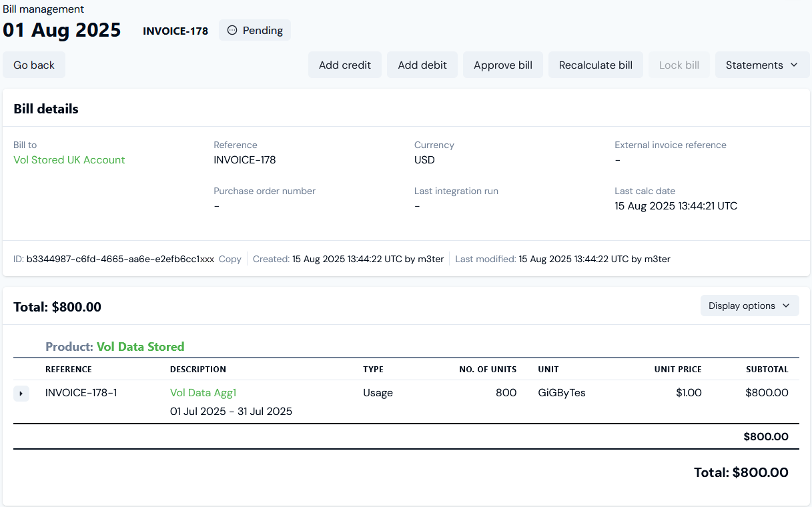Click the SUBTOTAL column header
Viewport: 812px width, 507px height.
point(767,370)
